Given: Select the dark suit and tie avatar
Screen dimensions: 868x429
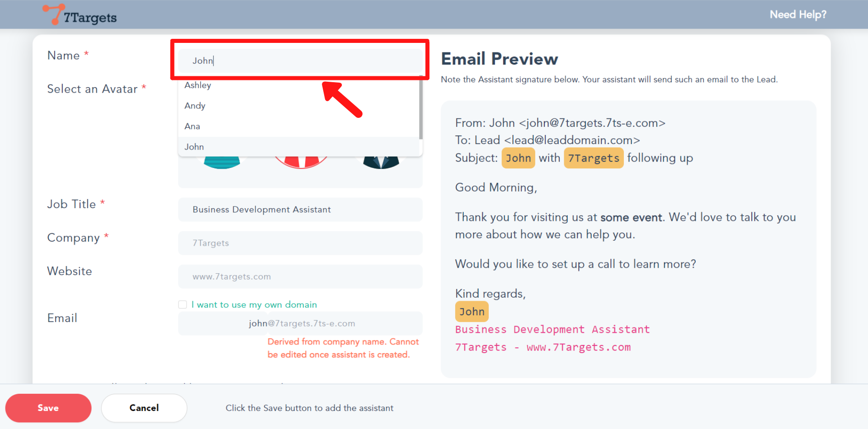Looking at the screenshot, I should 381,163.
